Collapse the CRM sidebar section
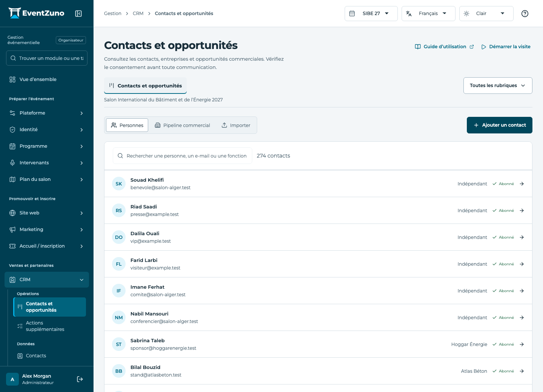 click(x=47, y=280)
